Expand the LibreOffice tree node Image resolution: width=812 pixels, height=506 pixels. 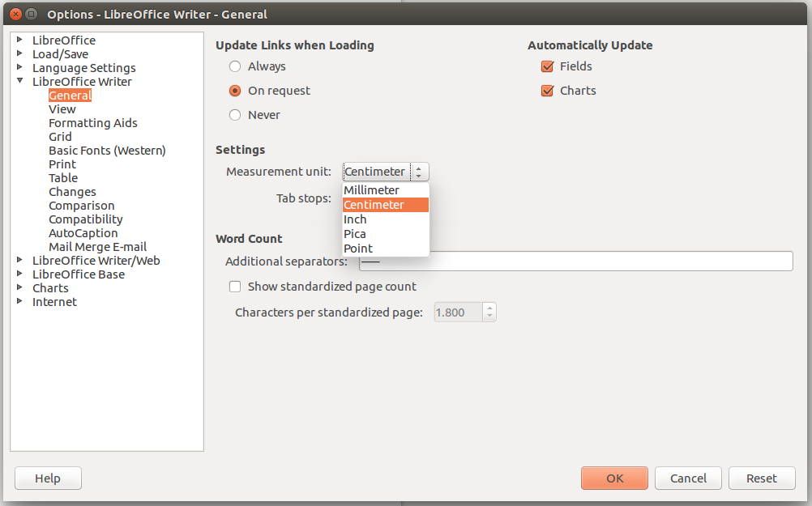(x=19, y=40)
